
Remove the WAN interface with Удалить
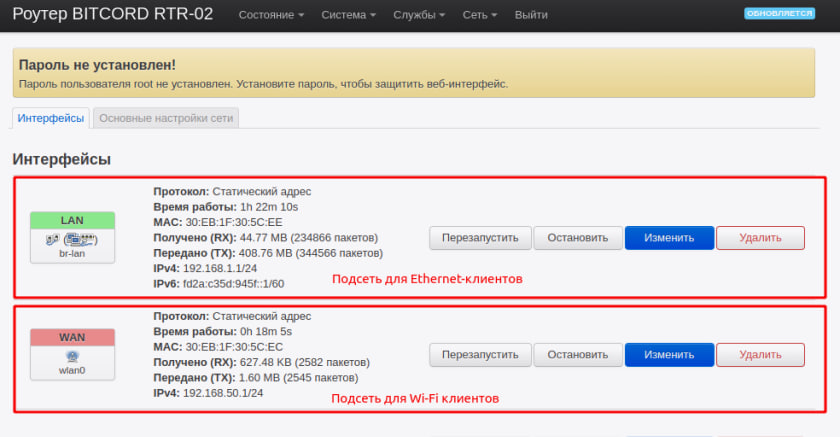(x=760, y=355)
